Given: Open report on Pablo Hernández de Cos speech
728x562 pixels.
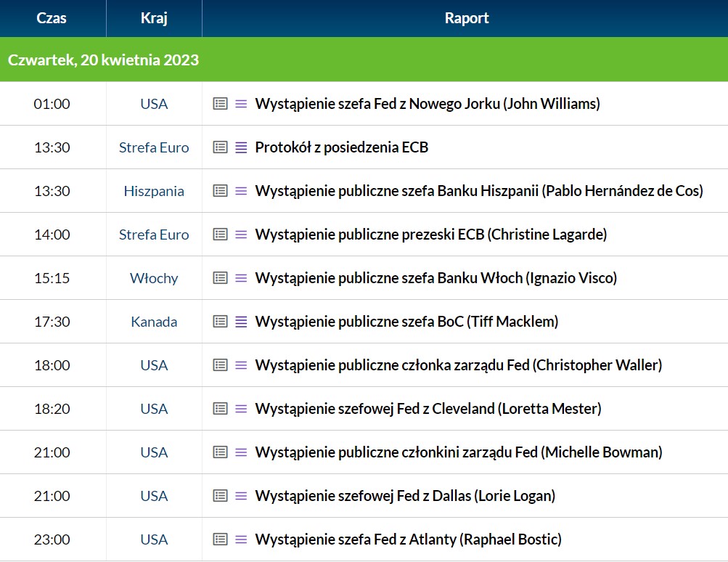Looking at the screenshot, I should pyautogui.click(x=479, y=191).
